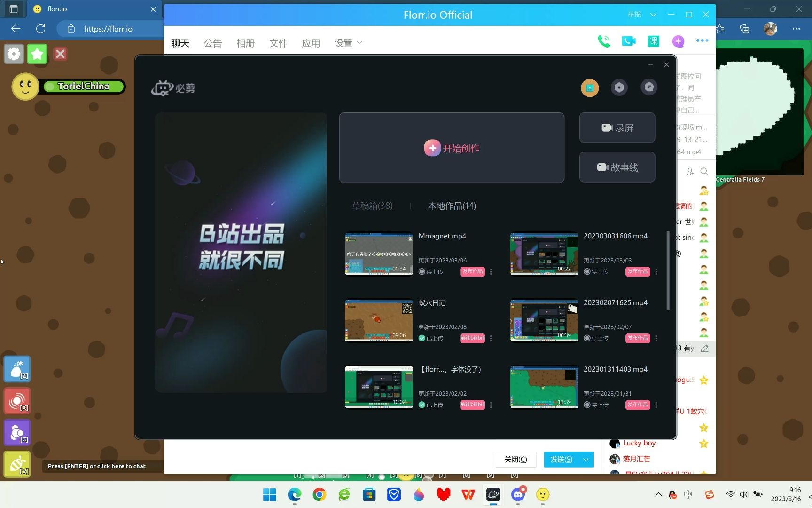This screenshot has width=812, height=508.
Task: Open more options for 202303031606.mp4
Action: 656,272
